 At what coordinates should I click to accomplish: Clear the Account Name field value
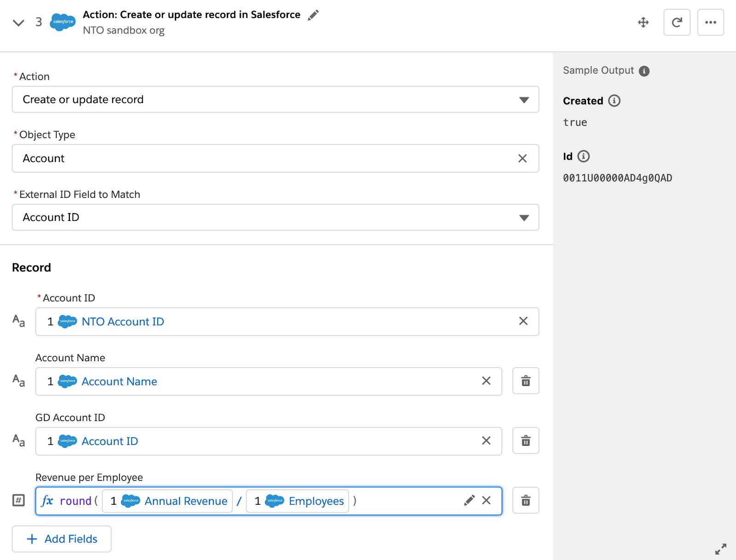coord(486,381)
